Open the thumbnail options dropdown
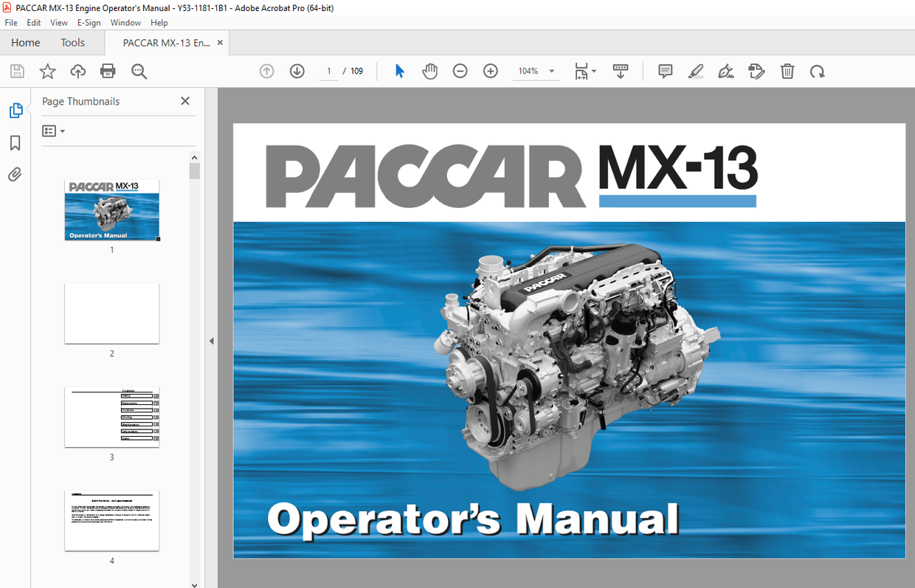The image size is (915, 588). (52, 131)
